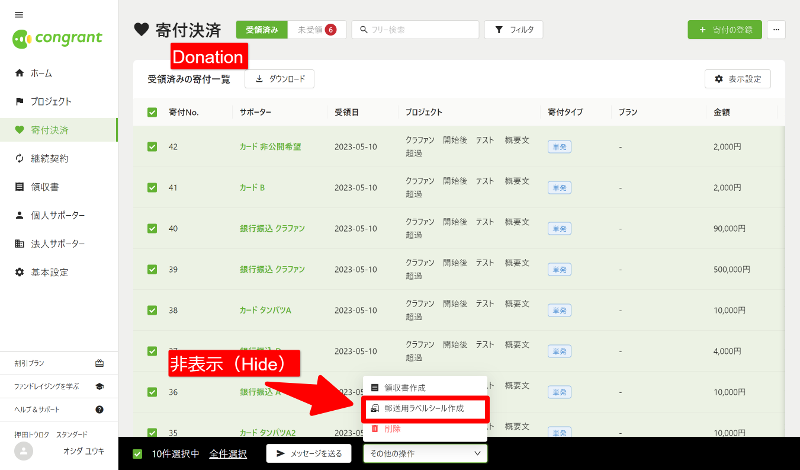The width and height of the screenshot is (800, 470).
Task: Uncheck the checkbox for donation No. 42
Action: 152,147
